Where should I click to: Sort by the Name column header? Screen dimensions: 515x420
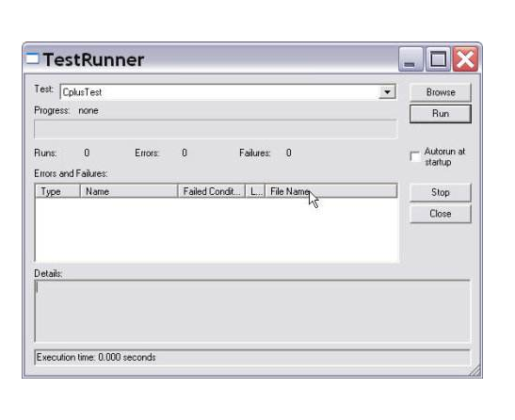point(129,191)
